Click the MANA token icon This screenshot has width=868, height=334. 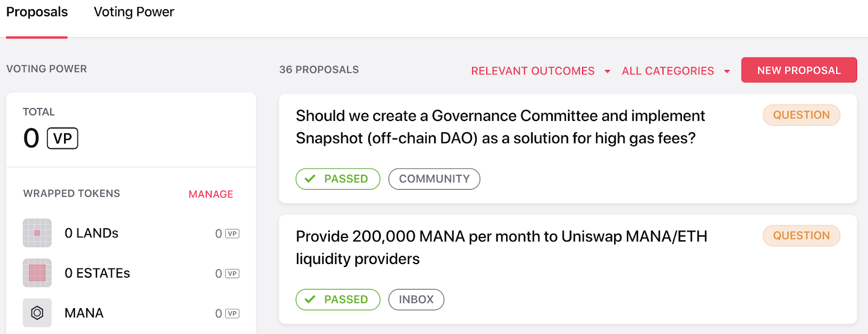coord(37,313)
